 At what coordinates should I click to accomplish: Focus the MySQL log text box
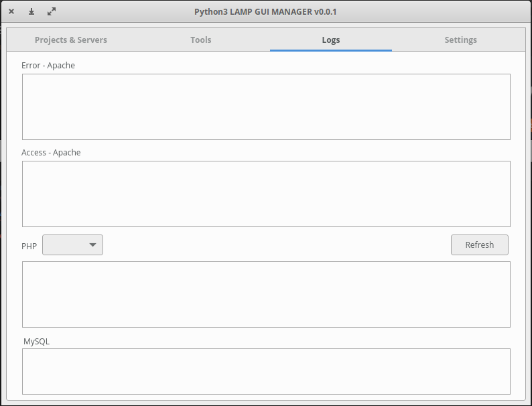pyautogui.click(x=266, y=371)
